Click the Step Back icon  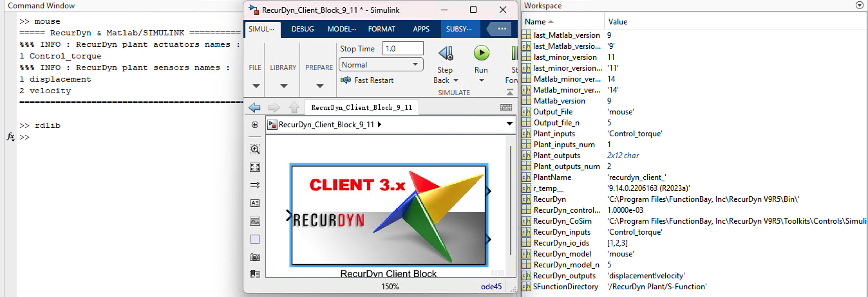(445, 53)
